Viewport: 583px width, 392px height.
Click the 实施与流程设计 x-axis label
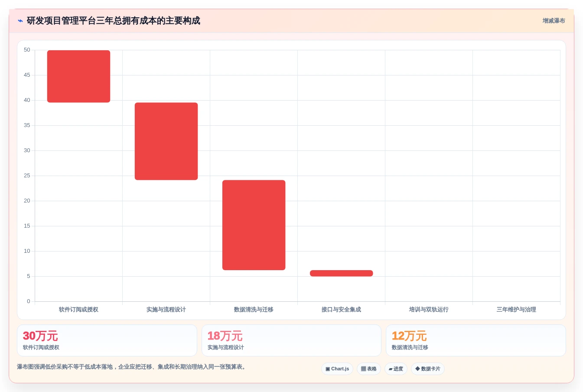point(166,310)
